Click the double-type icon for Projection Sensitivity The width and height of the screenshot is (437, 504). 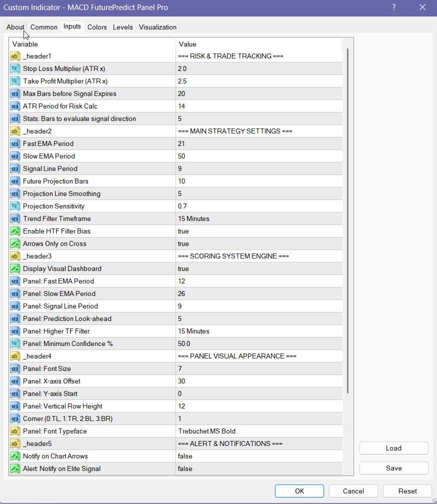pos(15,206)
